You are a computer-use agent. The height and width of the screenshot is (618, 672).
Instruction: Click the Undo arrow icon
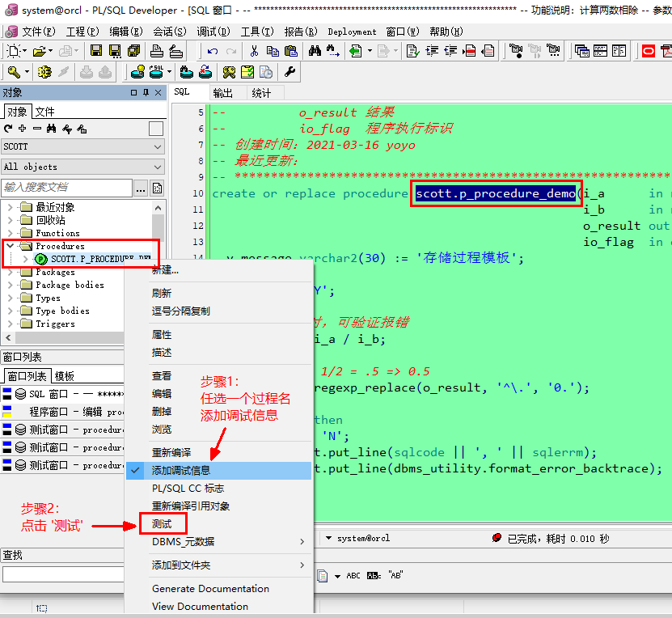pyautogui.click(x=212, y=50)
